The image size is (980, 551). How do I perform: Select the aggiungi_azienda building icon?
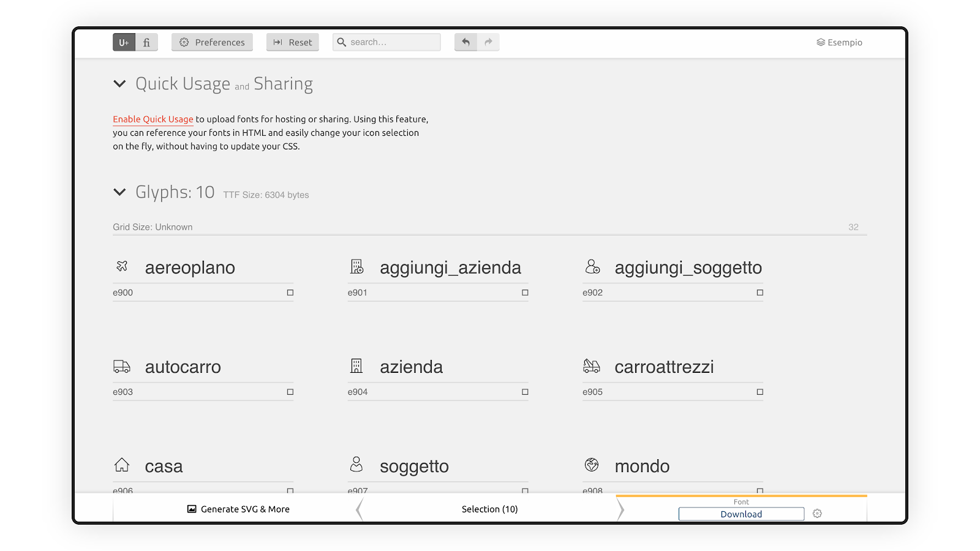coord(356,266)
